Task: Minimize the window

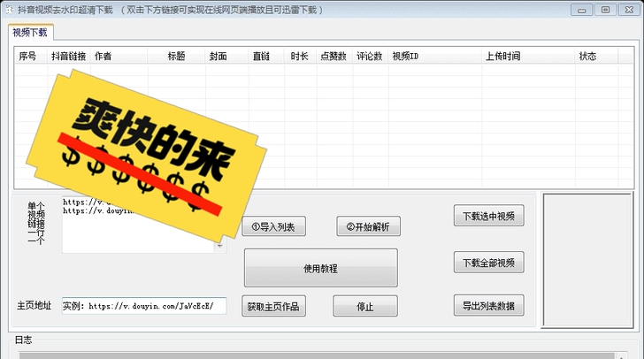Action: click(x=581, y=10)
